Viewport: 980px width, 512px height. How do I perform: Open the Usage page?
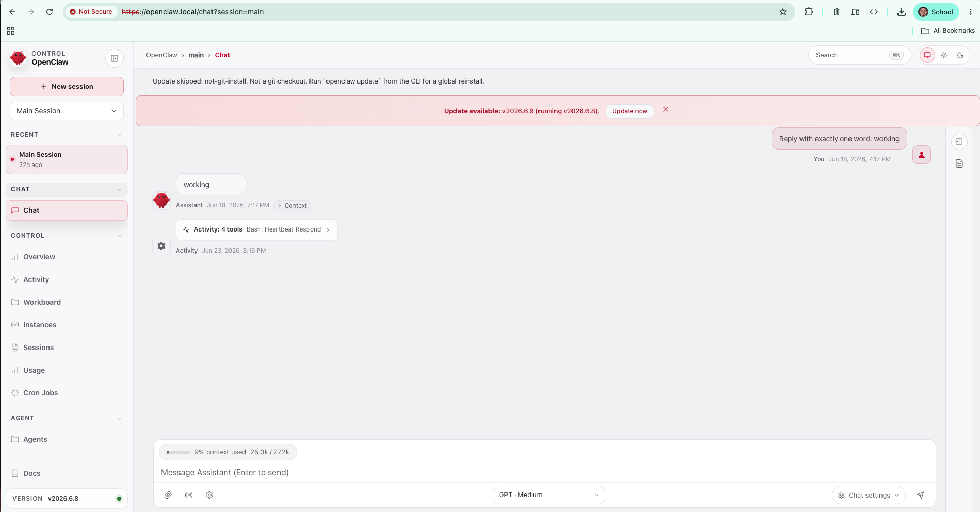pyautogui.click(x=67, y=370)
